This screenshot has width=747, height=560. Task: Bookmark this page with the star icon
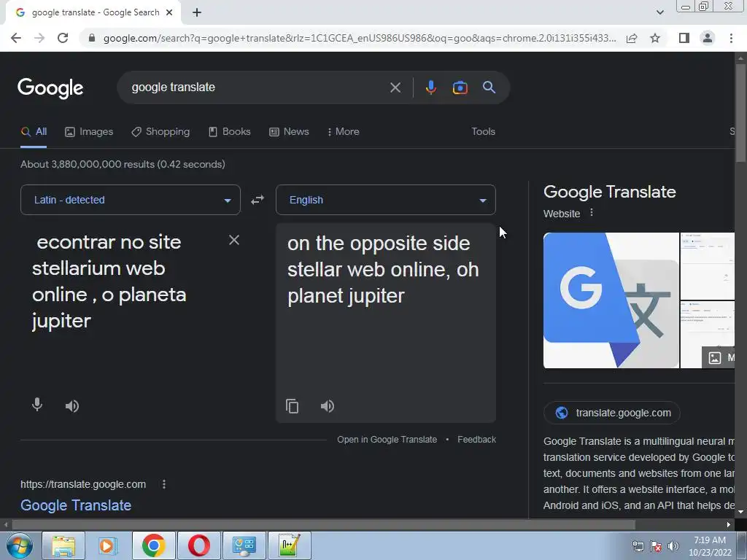pyautogui.click(x=655, y=38)
